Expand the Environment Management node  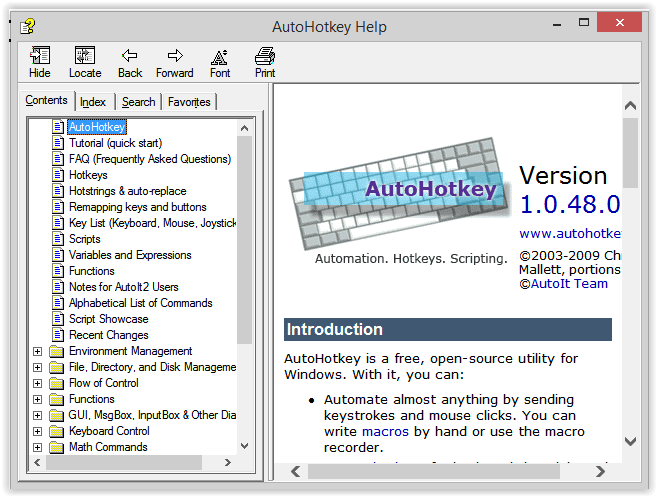click(38, 351)
